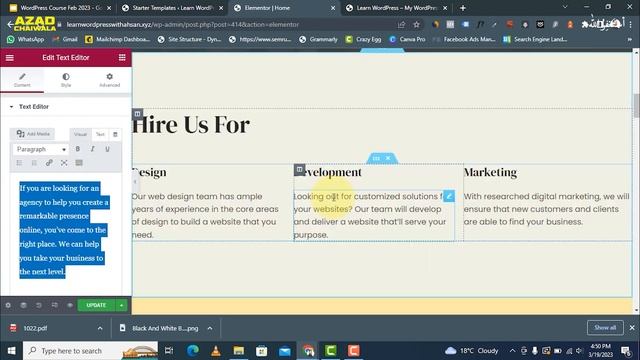Open the Crazy Egg bookmark
The height and width of the screenshot is (360, 640).
(x=363, y=40)
